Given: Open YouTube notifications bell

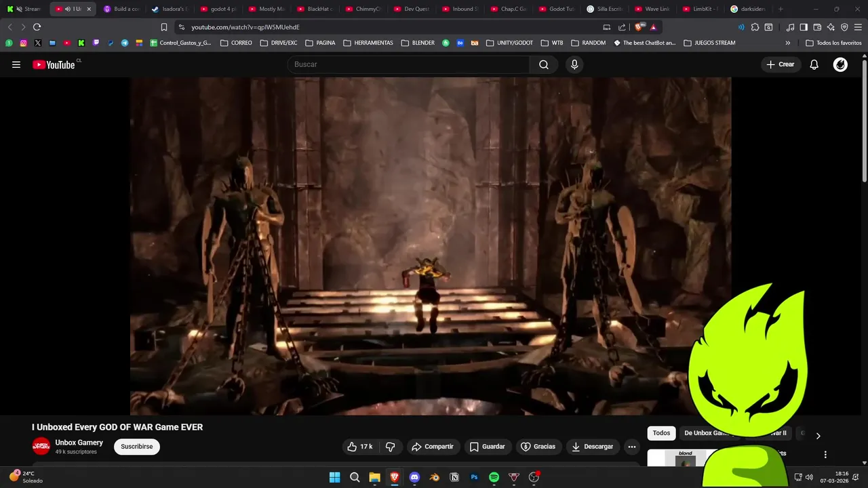Looking at the screenshot, I should [x=814, y=64].
